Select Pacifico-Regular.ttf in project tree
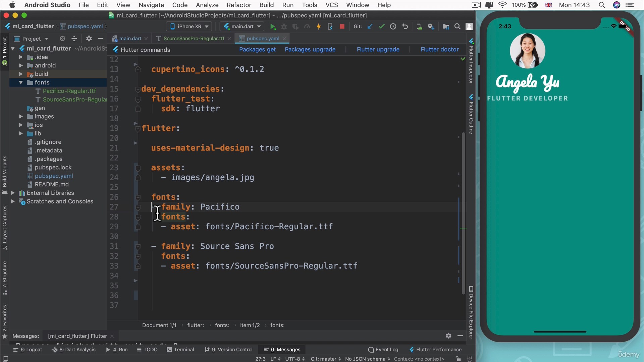Screen dimensions: 644x362 tap(69, 91)
